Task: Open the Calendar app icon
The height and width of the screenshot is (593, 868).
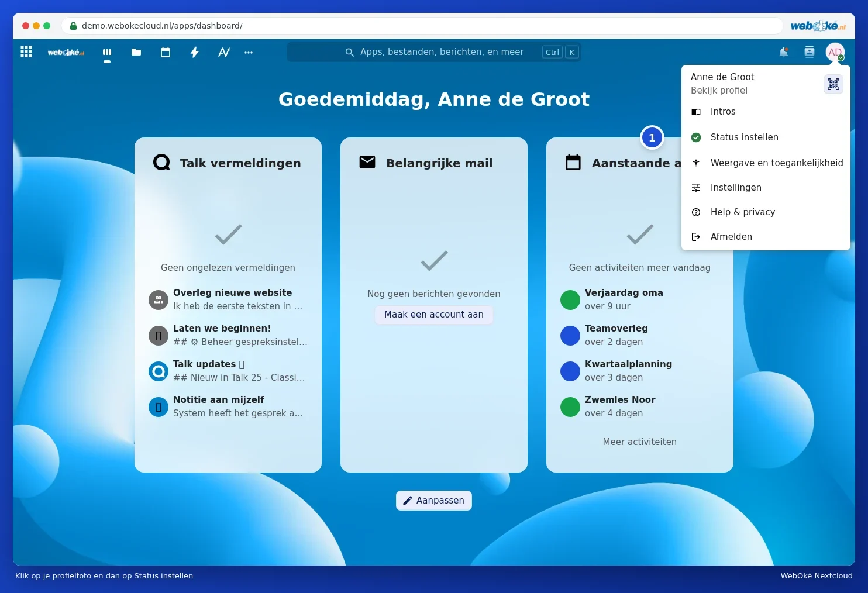Action: pos(166,52)
